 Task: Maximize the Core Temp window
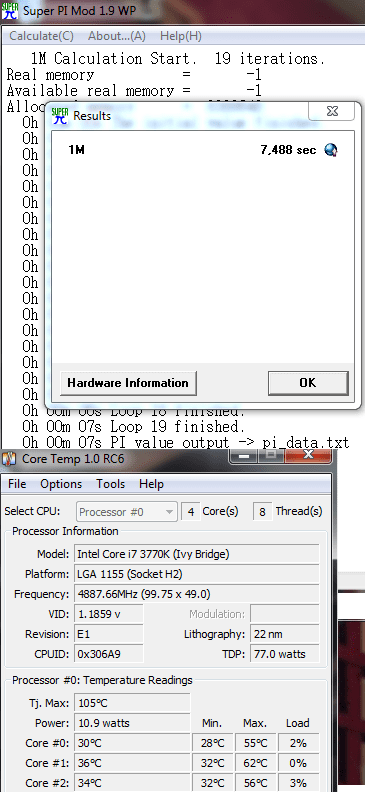point(271,456)
